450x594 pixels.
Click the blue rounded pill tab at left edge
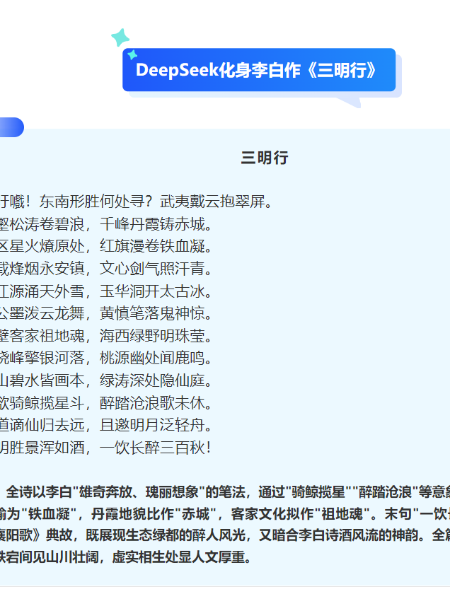point(12,127)
